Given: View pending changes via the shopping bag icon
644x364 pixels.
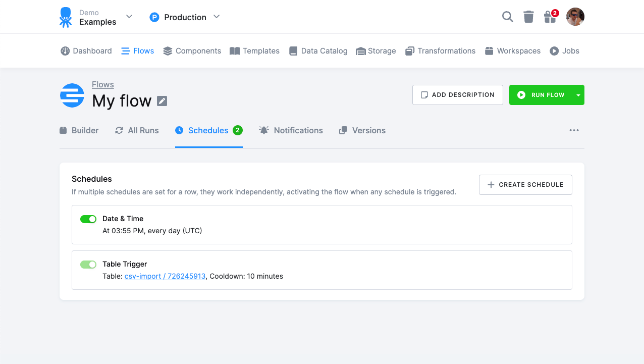Looking at the screenshot, I should tap(550, 17).
